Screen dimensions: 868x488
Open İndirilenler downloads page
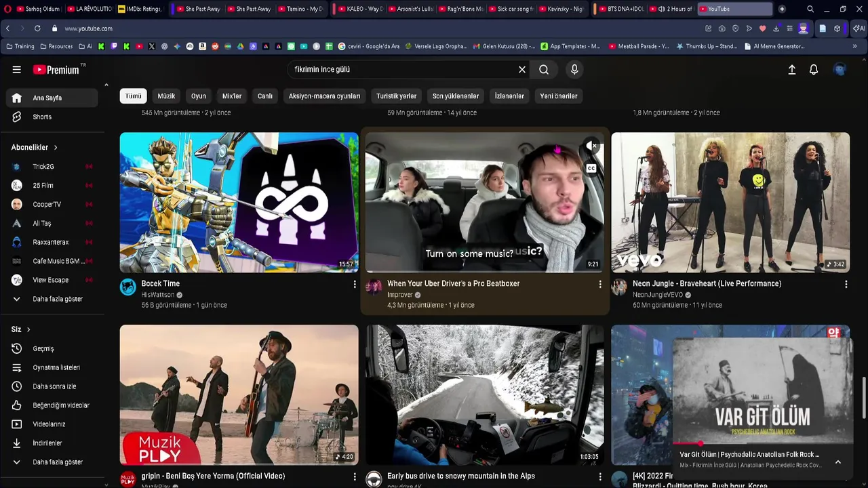(52, 443)
